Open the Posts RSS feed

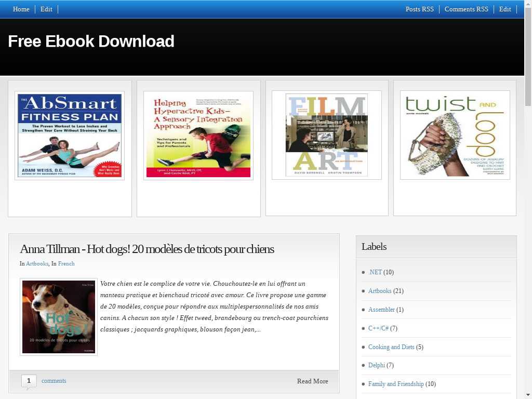pos(419,9)
